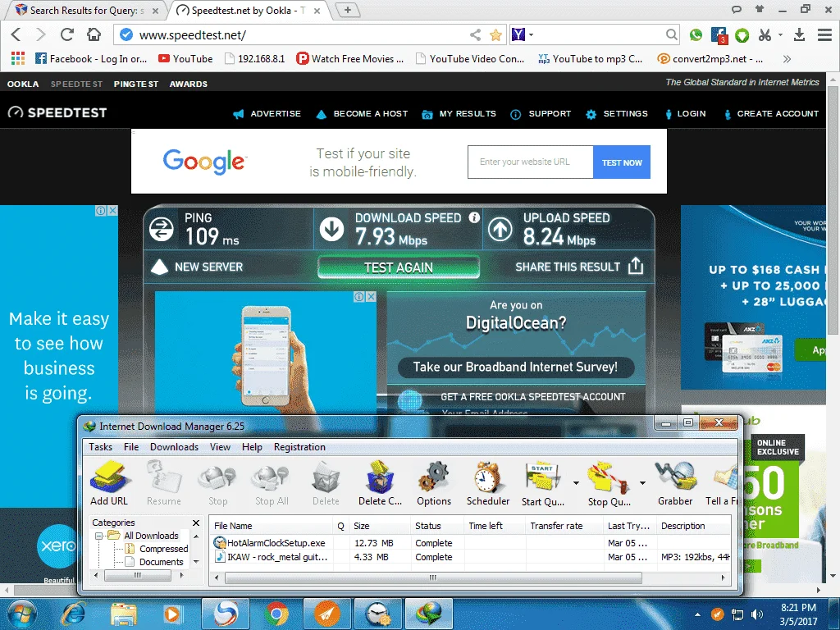The image size is (840, 630).
Task: Open the Tasks menu in IDM
Action: click(x=100, y=447)
